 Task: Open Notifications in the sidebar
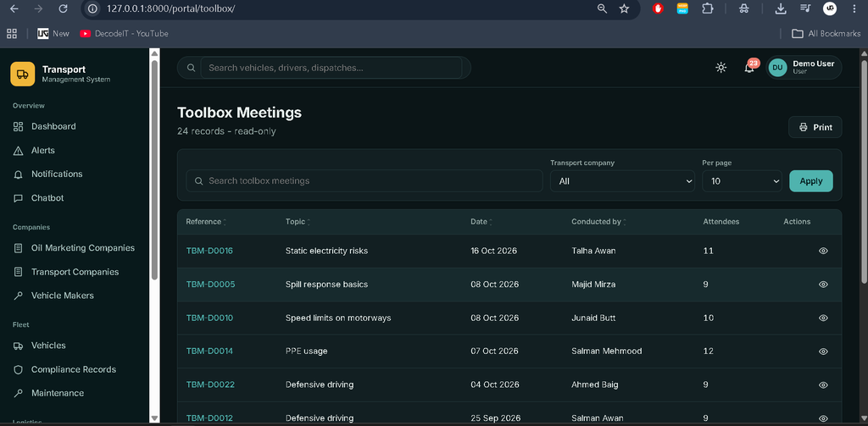[x=57, y=174]
